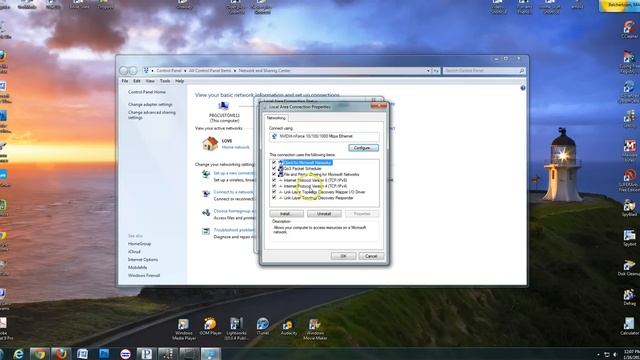
Task: Click Control Panel in address breadcrumb
Action: [169, 71]
